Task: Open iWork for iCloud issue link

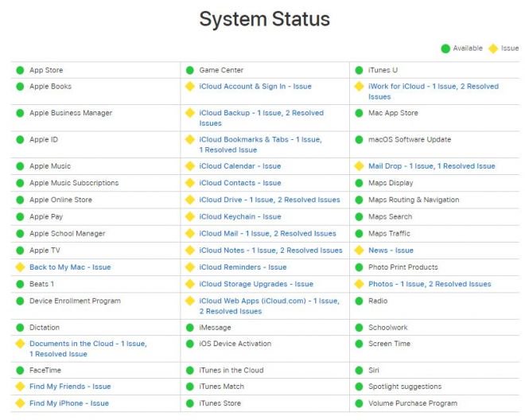Action: (x=434, y=91)
